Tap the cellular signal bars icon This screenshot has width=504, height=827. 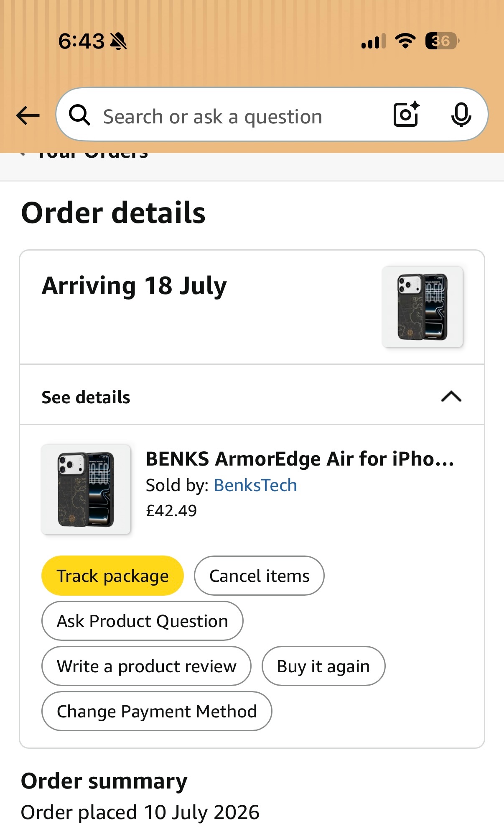pyautogui.click(x=374, y=41)
